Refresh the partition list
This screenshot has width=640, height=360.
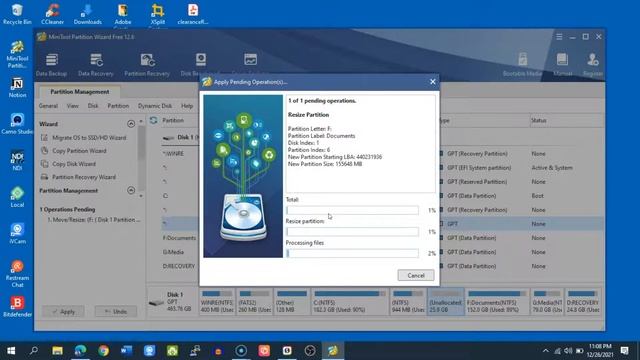pyautogui.click(x=153, y=120)
